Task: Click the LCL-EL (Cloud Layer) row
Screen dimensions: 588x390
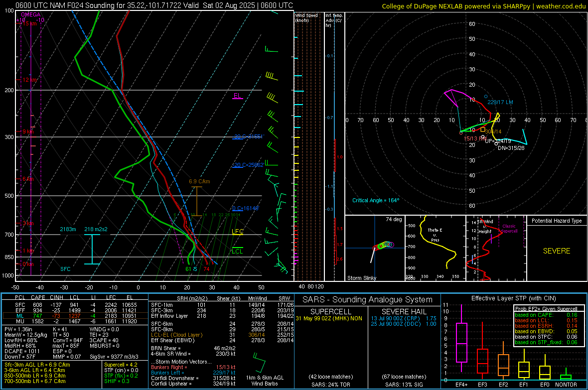Action: [x=222, y=335]
